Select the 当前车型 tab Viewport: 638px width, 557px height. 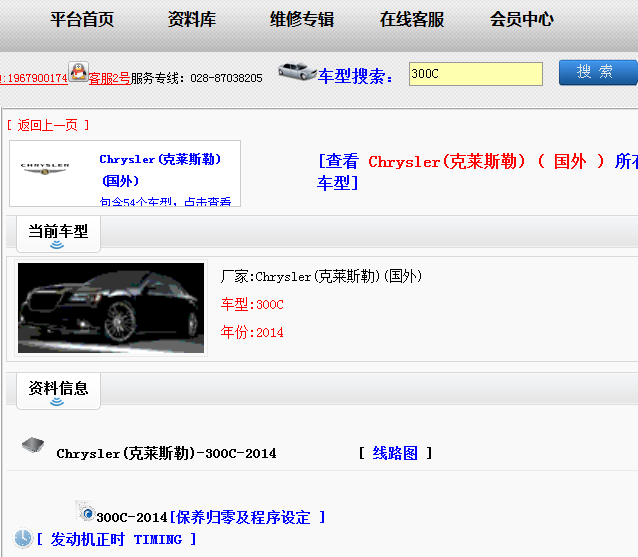click(x=58, y=234)
